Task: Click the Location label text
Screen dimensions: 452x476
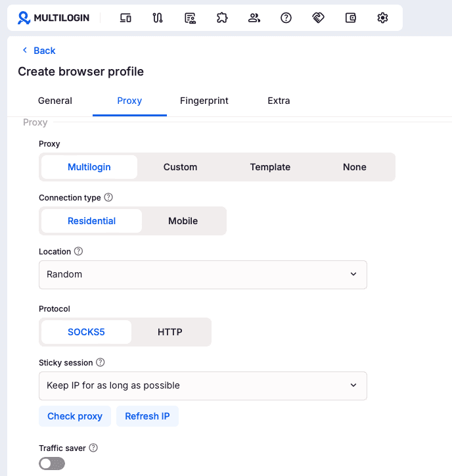Action: point(55,252)
